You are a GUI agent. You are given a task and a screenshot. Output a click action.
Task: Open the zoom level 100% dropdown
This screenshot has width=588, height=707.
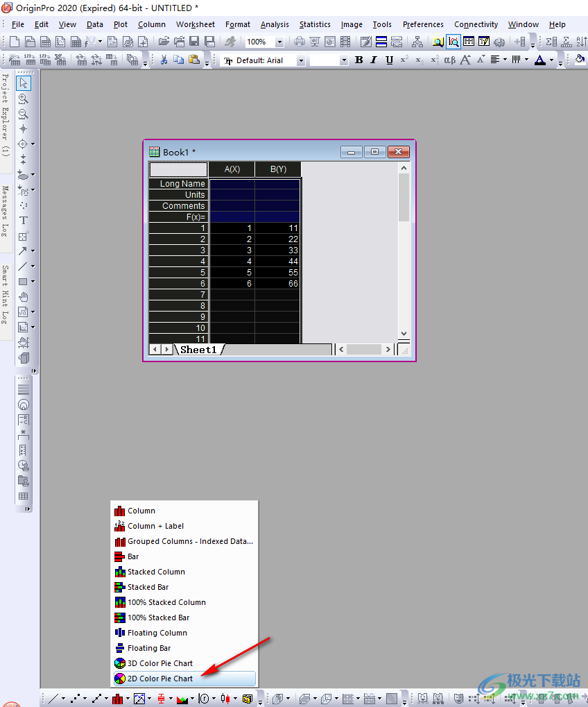(279, 42)
